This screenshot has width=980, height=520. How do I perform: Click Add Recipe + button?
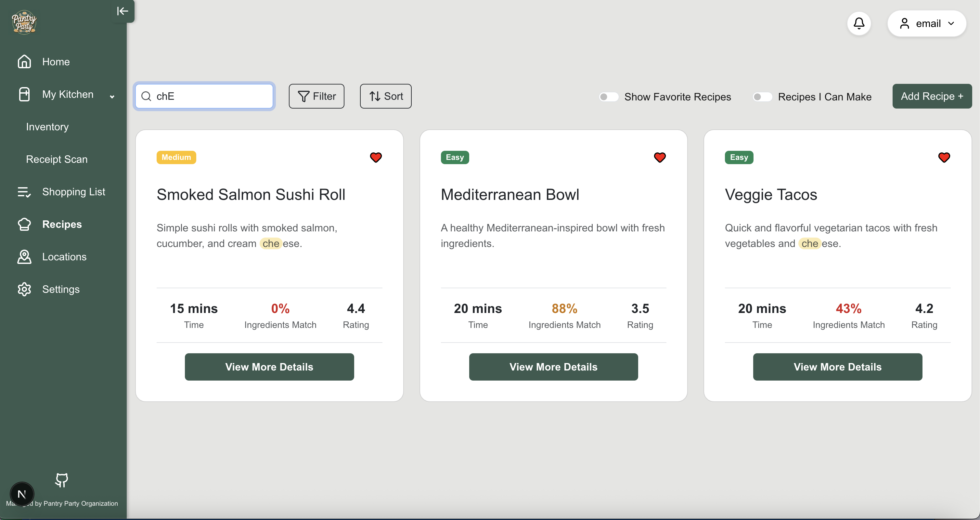pyautogui.click(x=932, y=96)
